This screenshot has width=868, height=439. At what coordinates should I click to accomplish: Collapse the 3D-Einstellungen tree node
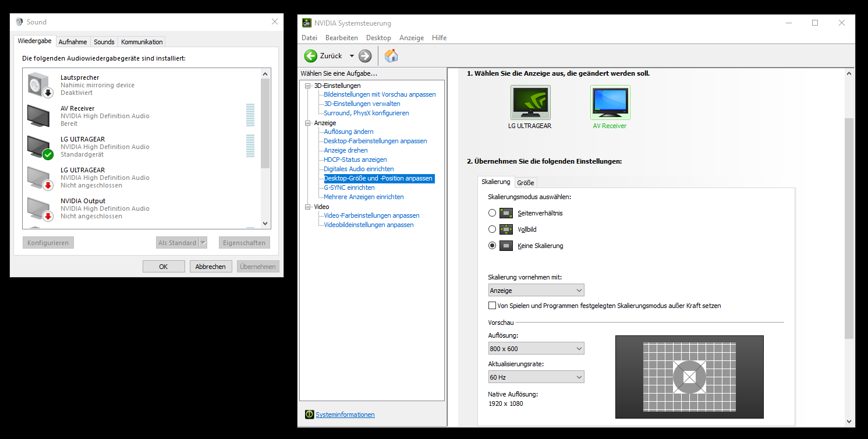click(x=308, y=86)
